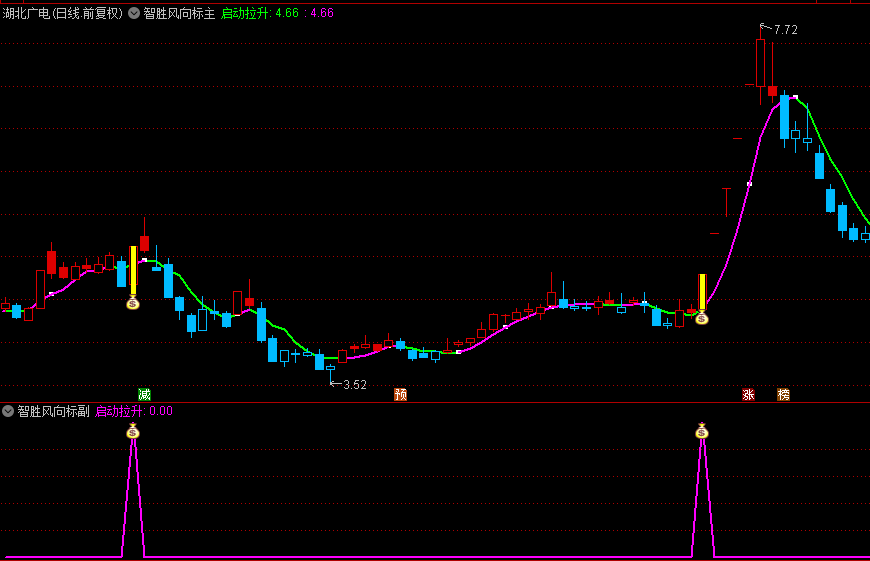
Task: Click the 3.52 low price label
Action: 355,385
